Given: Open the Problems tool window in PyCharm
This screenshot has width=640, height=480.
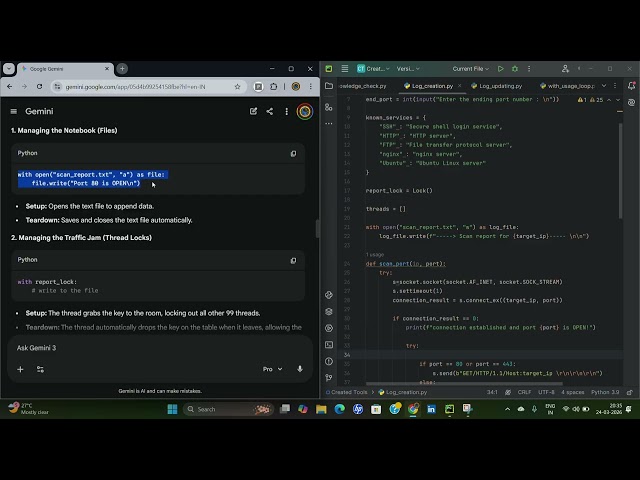Looking at the screenshot, I should [329, 361].
